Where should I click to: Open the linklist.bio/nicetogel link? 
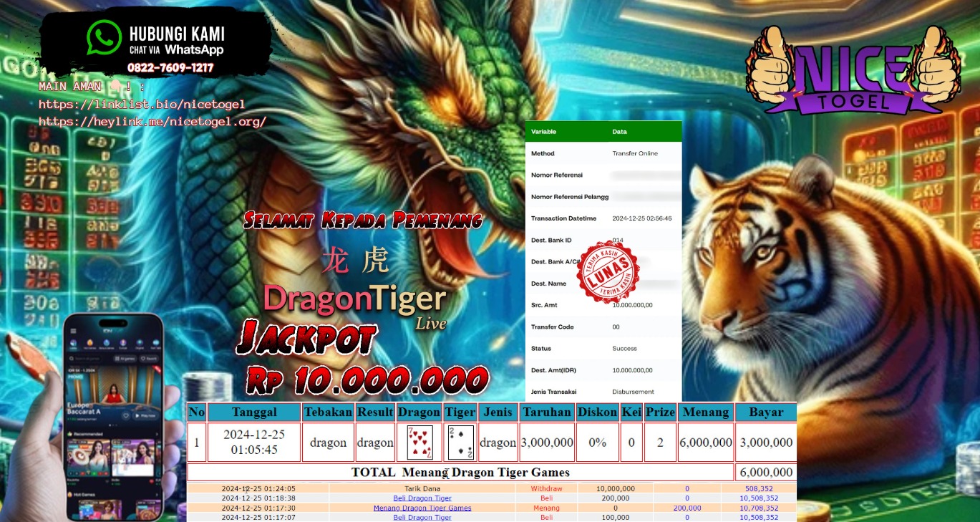(142, 105)
